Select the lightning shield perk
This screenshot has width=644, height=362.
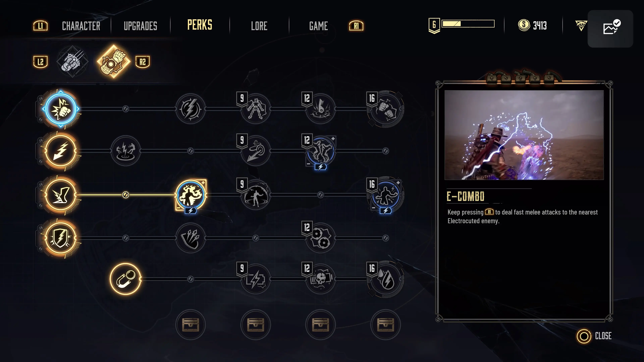coord(61,238)
